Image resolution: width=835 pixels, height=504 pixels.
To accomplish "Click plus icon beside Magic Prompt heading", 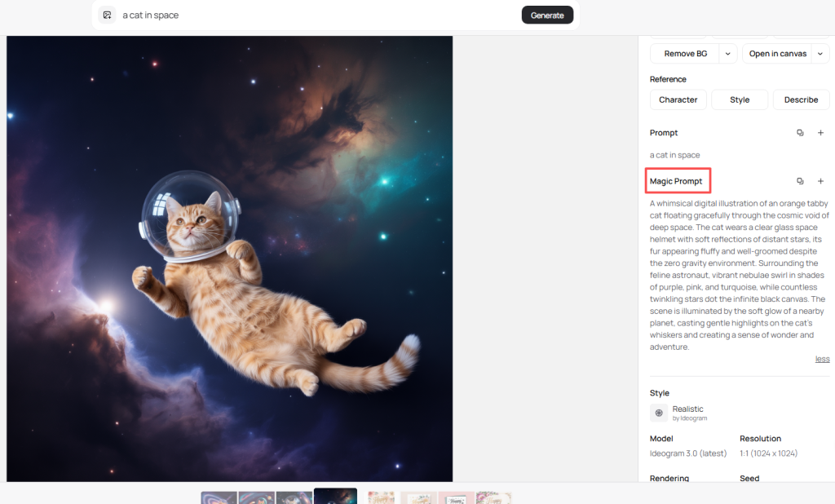I will 820,181.
